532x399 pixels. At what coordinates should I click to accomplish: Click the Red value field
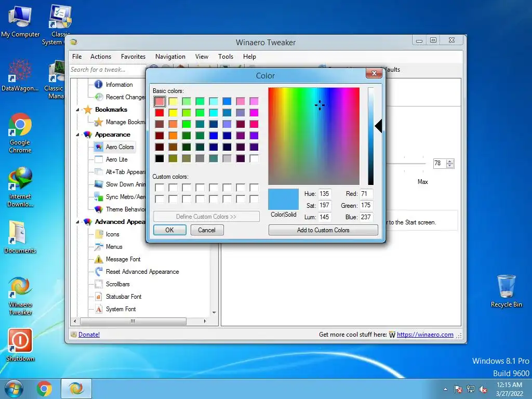[366, 194]
